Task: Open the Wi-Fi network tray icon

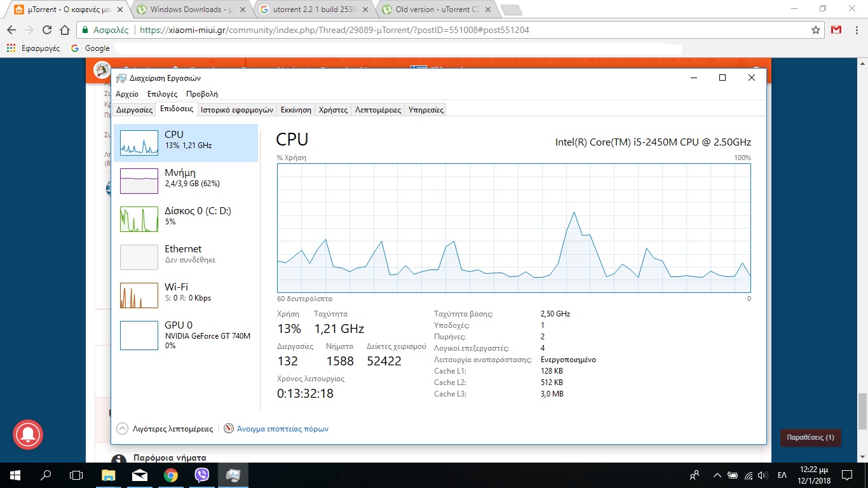Action: 749,475
